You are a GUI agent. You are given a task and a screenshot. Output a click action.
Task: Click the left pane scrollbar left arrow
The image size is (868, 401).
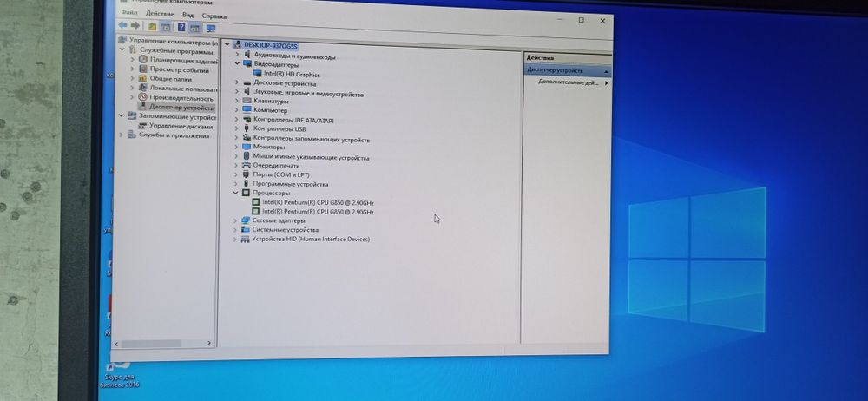[117, 344]
